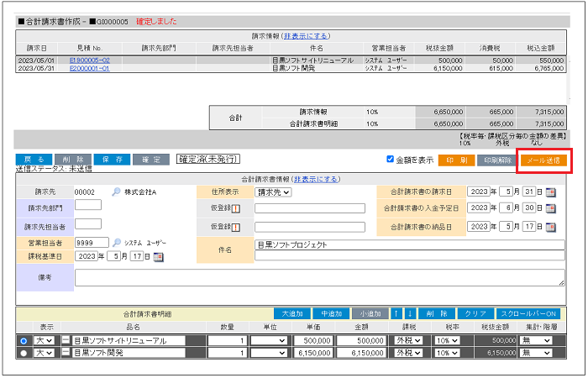This screenshot has width=588, height=378.
Task: Click into the 備考 text area
Action: pyautogui.click(x=319, y=278)
